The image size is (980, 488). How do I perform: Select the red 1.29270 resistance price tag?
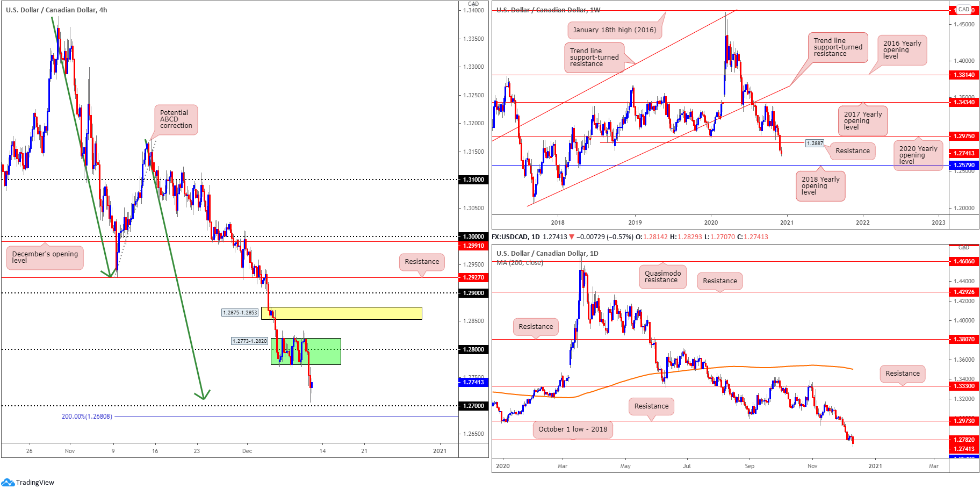tap(473, 277)
